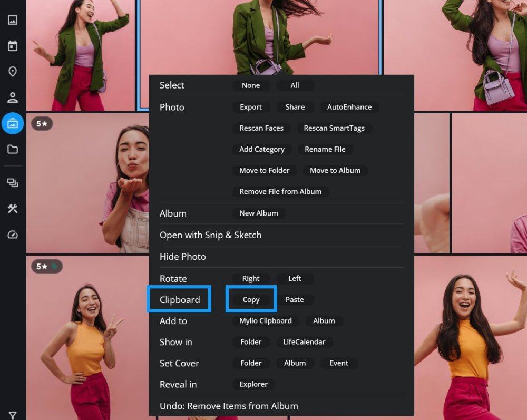Select the highlighted Albums view icon
The width and height of the screenshot is (527, 420).
(x=13, y=123)
